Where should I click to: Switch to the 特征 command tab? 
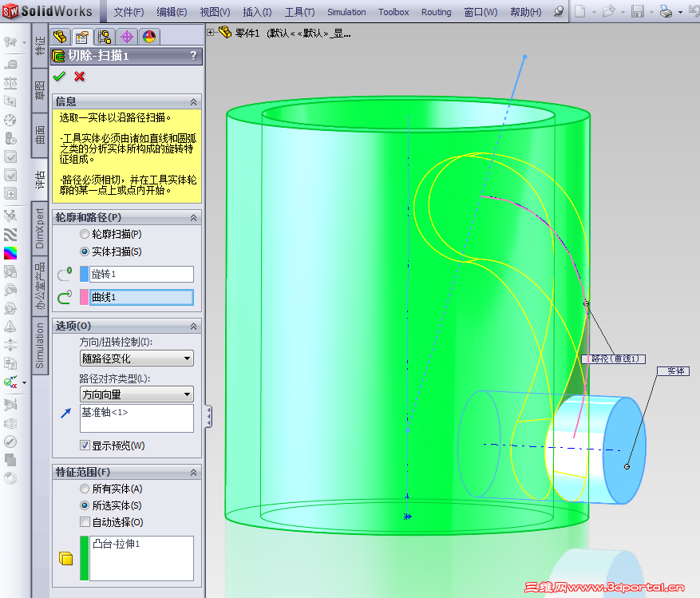pyautogui.click(x=40, y=46)
